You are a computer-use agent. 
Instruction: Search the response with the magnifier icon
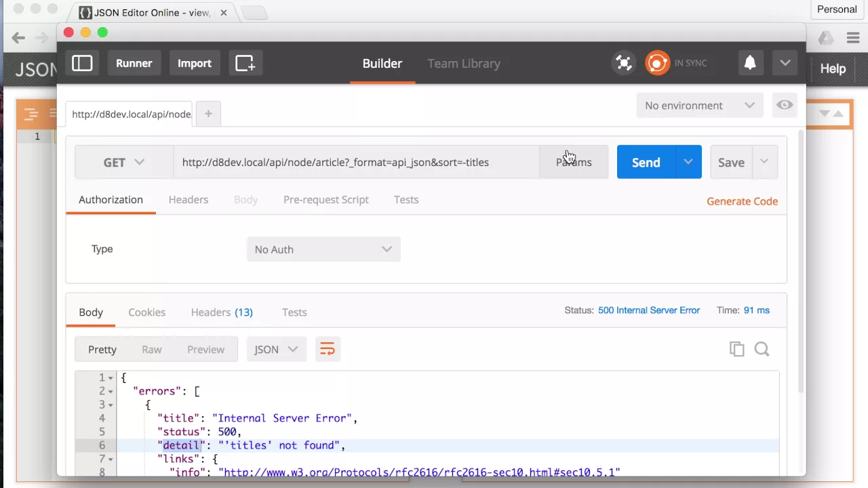762,349
